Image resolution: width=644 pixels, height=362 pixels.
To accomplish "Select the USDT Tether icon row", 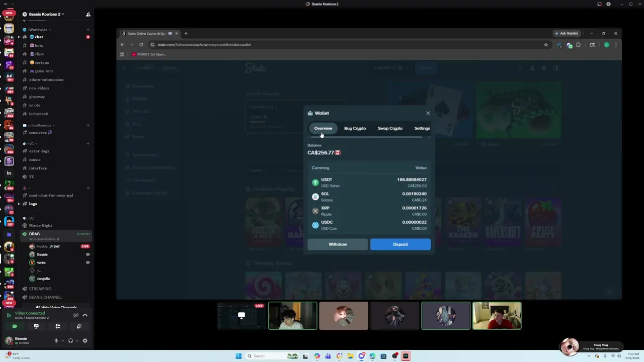I will [x=315, y=183].
